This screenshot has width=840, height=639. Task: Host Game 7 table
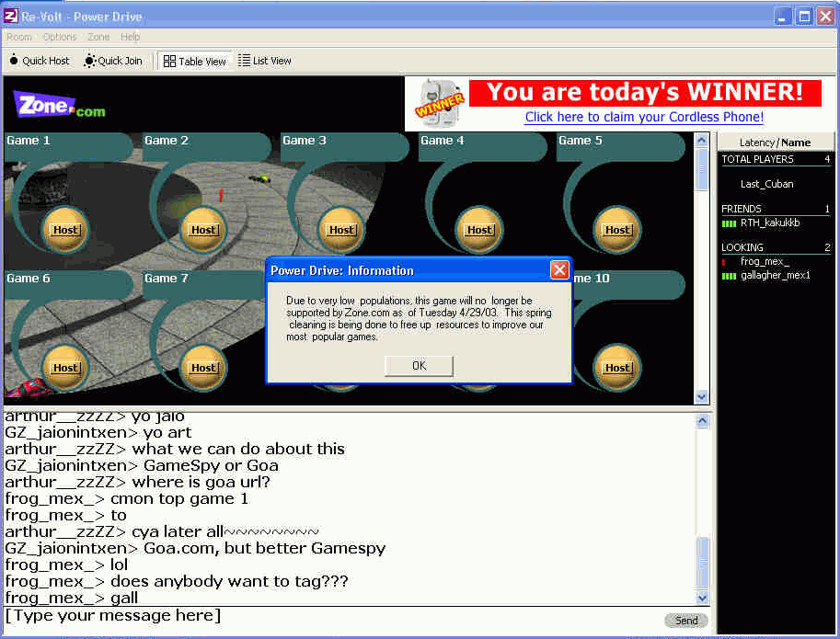point(203,368)
